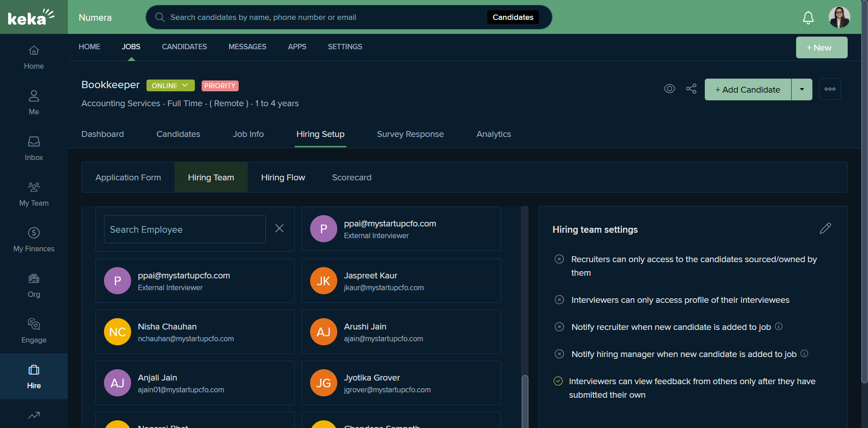868x428 pixels.
Task: Open Org in the sidebar
Action: tap(34, 286)
